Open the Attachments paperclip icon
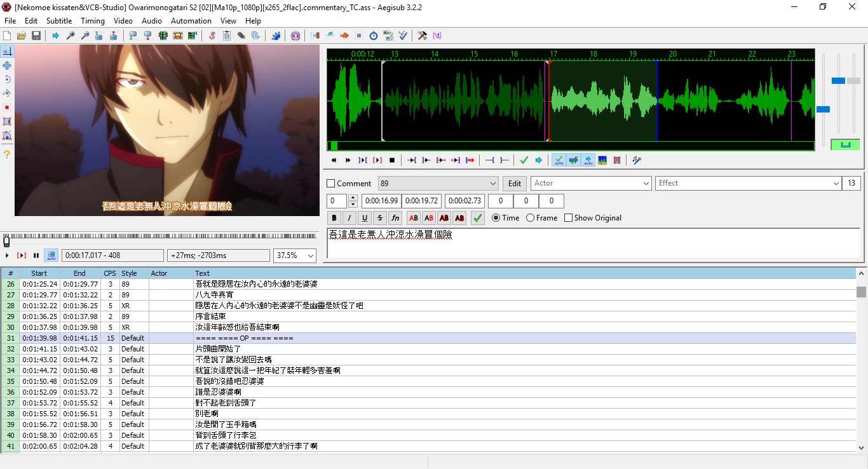The height and width of the screenshot is (469, 868). coord(241,36)
